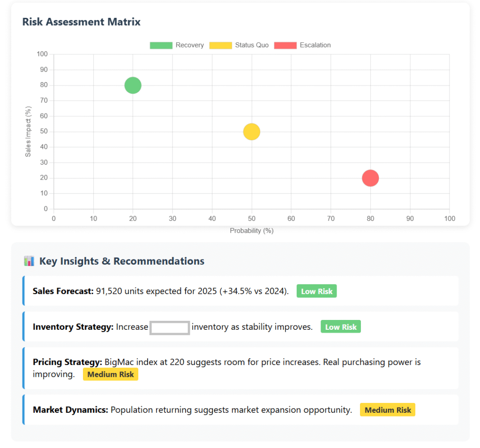Click the red Escalation legend color box

click(x=285, y=45)
